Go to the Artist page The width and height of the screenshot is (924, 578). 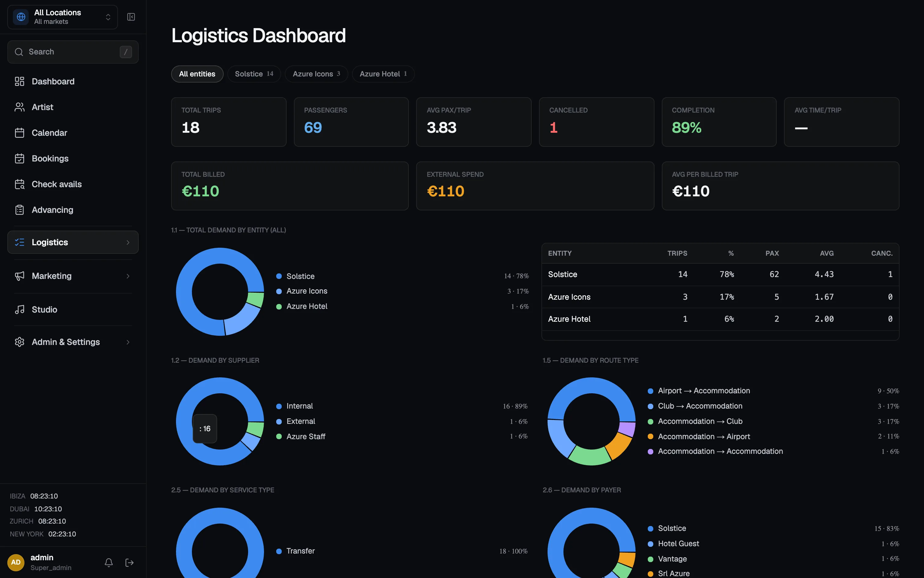pyautogui.click(x=73, y=107)
